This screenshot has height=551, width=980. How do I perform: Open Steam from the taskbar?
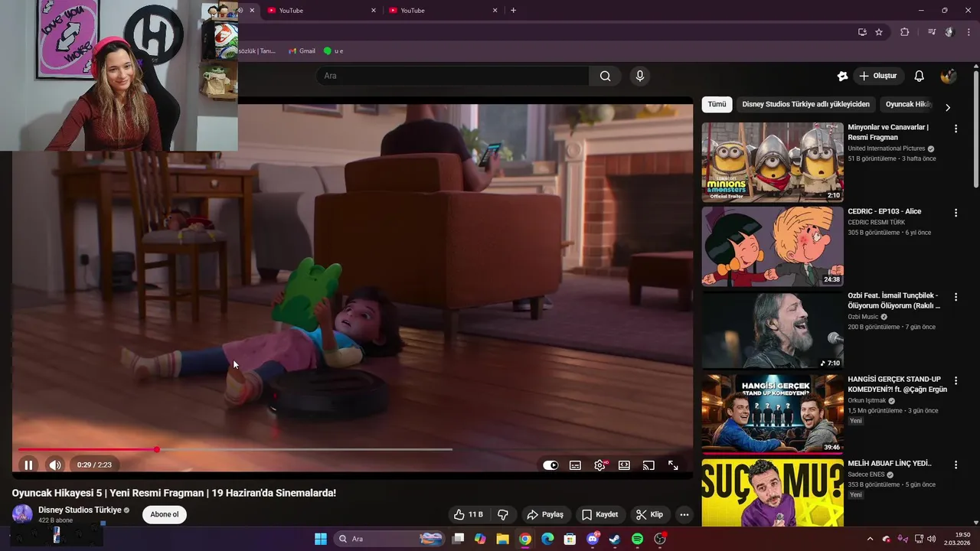pyautogui.click(x=615, y=539)
